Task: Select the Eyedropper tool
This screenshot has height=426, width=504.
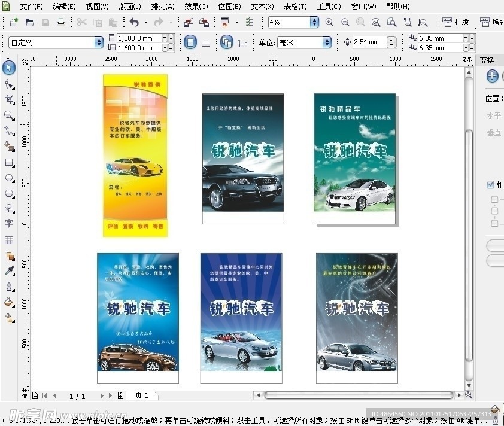Action: (x=10, y=271)
